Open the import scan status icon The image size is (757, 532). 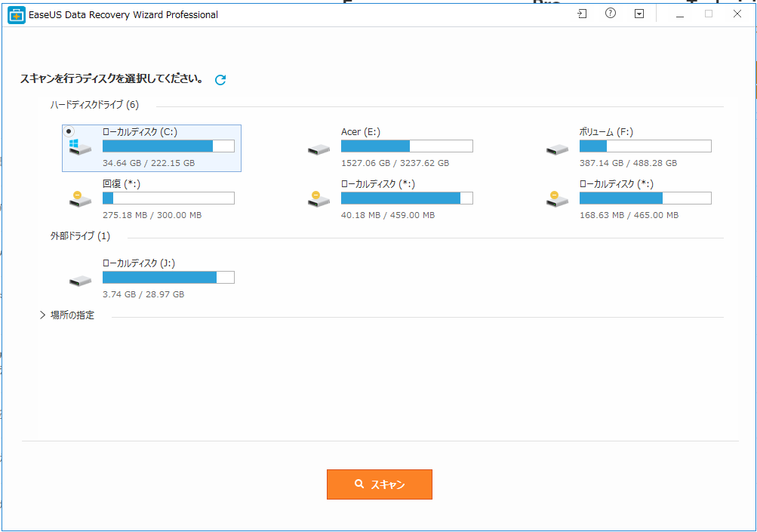(x=582, y=14)
